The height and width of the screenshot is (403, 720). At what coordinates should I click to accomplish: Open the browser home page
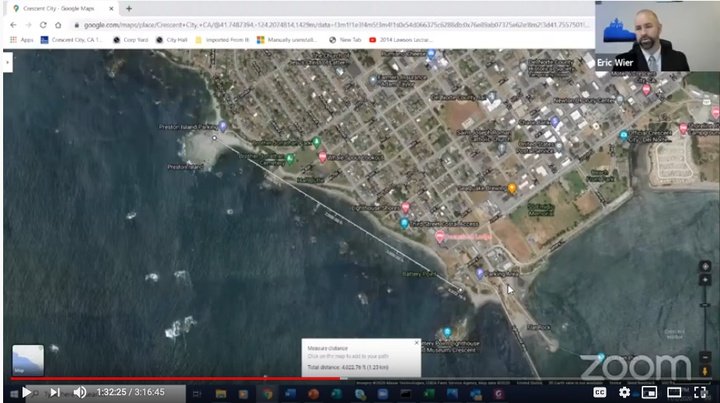coord(58,25)
